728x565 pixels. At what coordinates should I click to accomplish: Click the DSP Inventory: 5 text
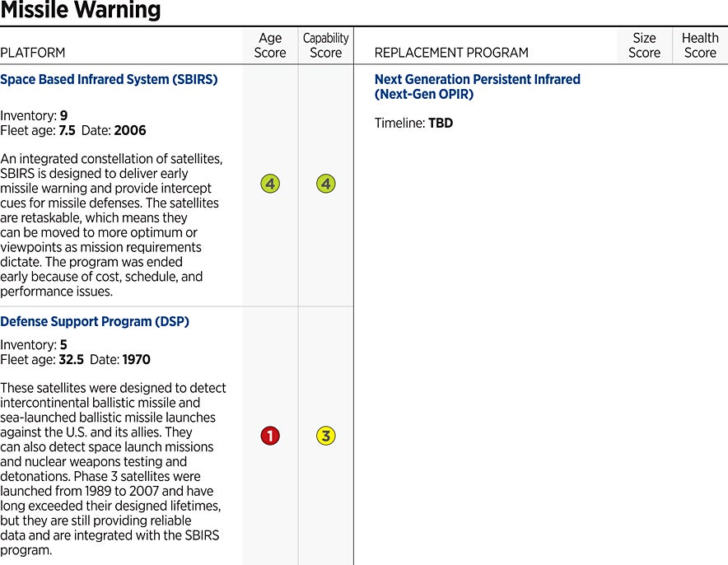[34, 344]
